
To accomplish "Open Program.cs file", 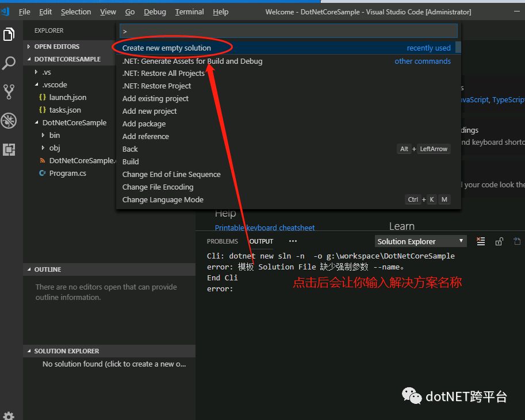I will click(68, 174).
